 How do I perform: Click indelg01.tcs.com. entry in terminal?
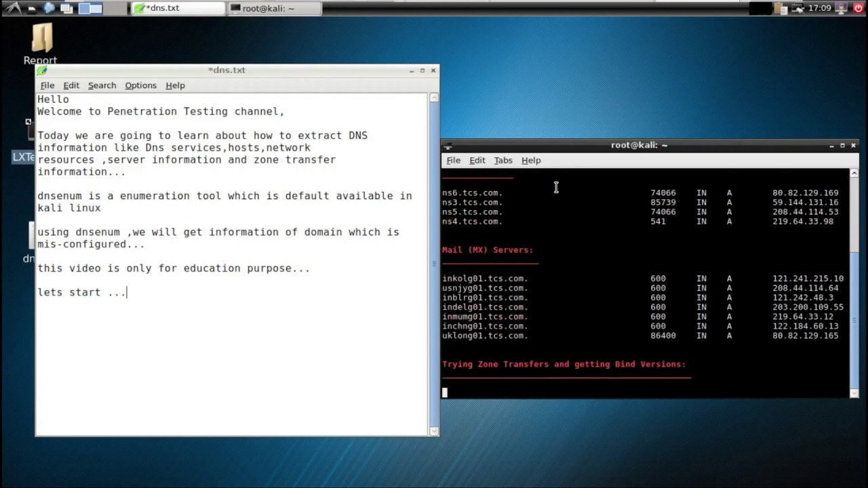point(485,307)
